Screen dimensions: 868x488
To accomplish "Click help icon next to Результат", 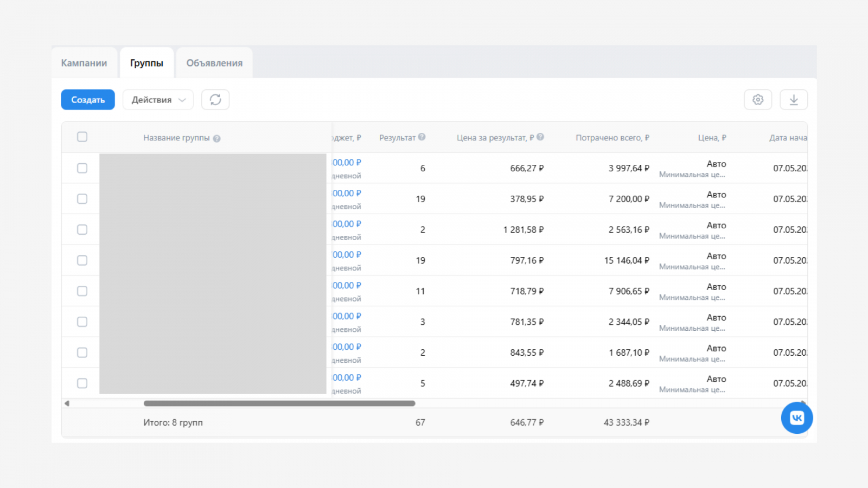I will [422, 137].
